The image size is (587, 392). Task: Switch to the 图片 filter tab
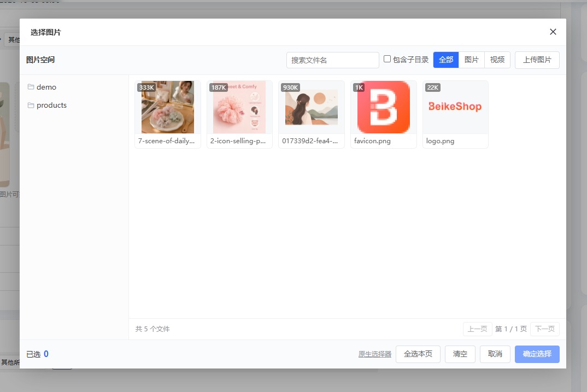pos(471,60)
